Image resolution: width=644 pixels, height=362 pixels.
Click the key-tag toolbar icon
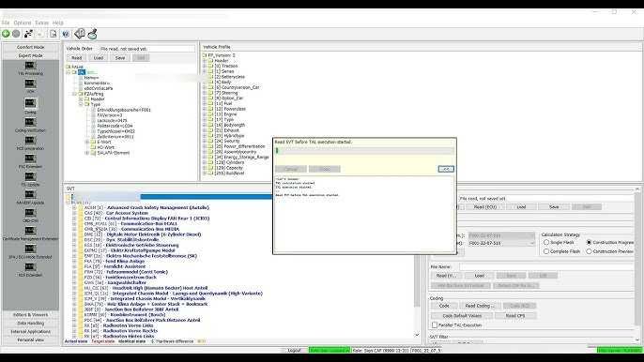pos(80,34)
